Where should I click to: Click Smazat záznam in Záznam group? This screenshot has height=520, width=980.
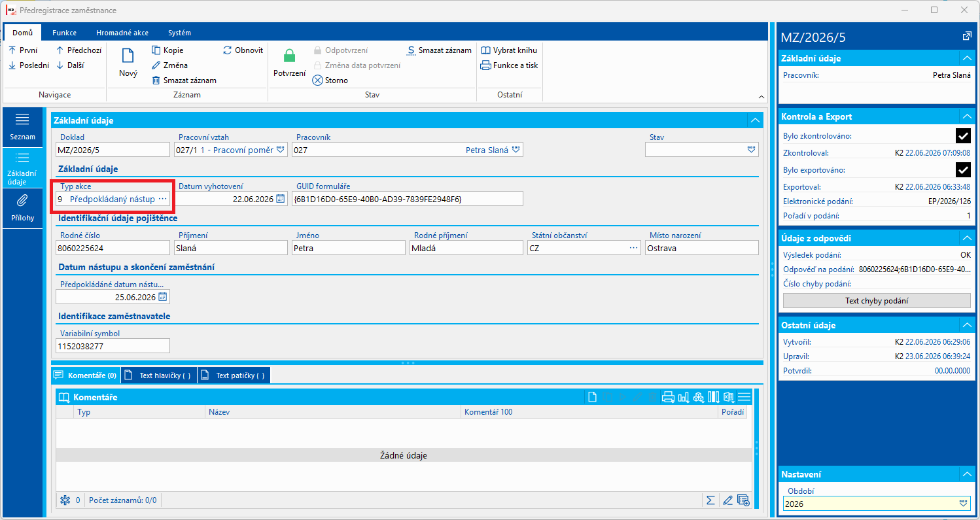tap(184, 80)
